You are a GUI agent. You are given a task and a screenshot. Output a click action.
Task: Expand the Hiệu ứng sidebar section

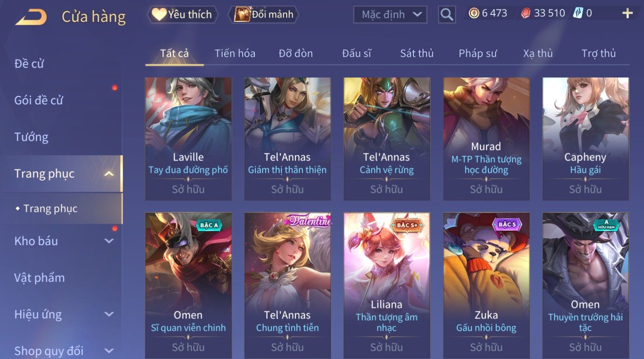coord(109,314)
